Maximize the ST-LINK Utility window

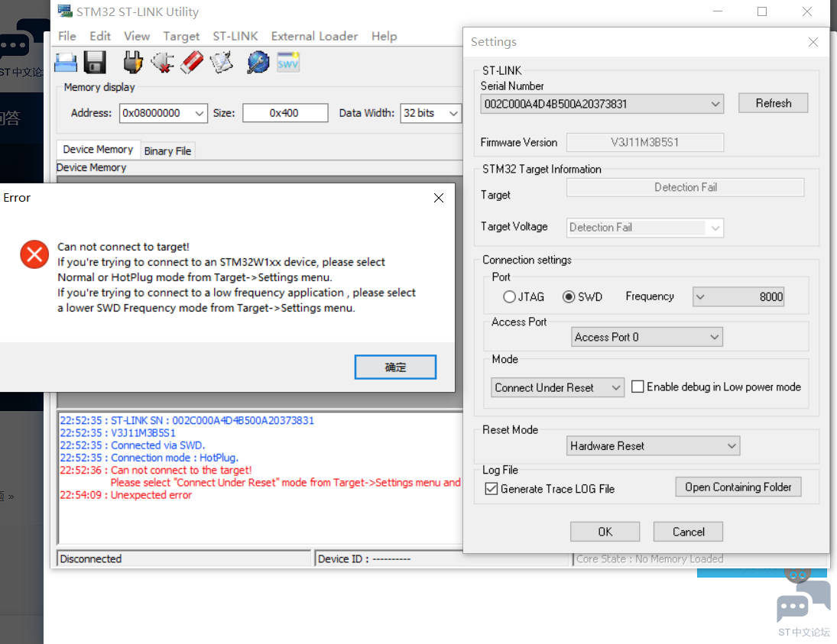click(762, 11)
